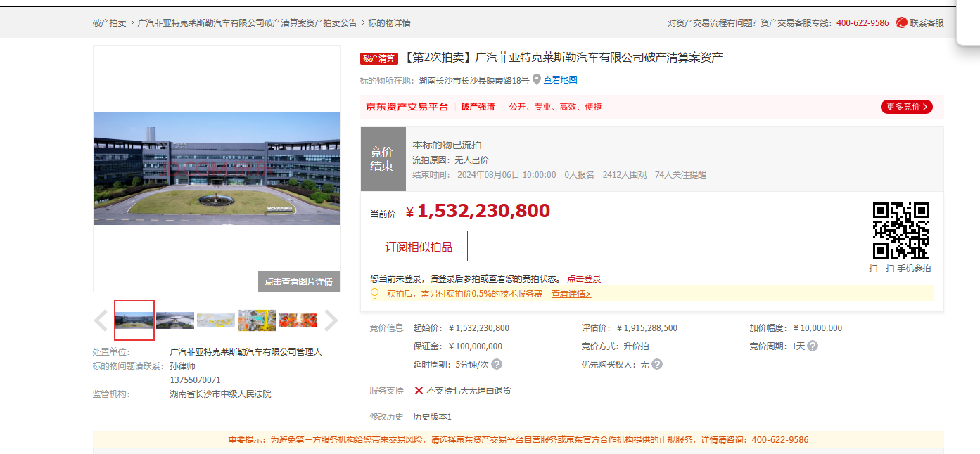Image resolution: width=980 pixels, height=454 pixels.
Task: Click the help icon next to 优先购买权人
Action: click(x=657, y=365)
